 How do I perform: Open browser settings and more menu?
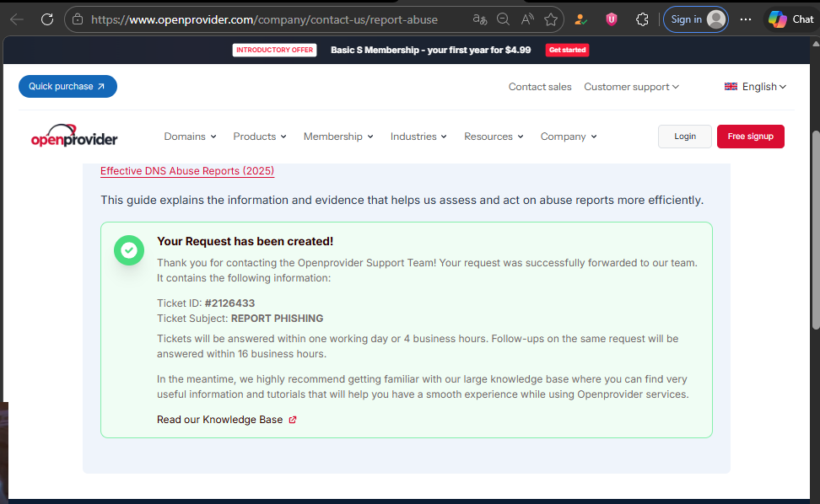click(x=746, y=20)
